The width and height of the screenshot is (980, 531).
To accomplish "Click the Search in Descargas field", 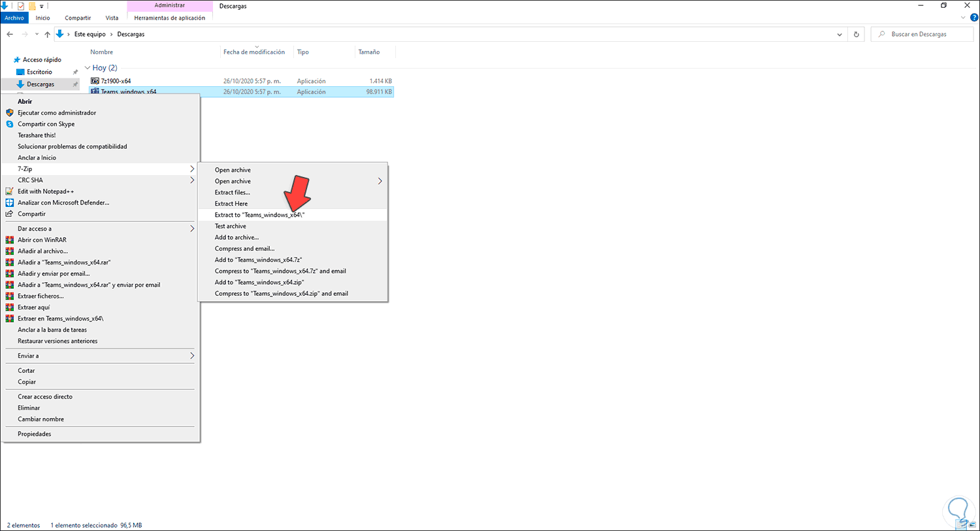I will [x=922, y=34].
